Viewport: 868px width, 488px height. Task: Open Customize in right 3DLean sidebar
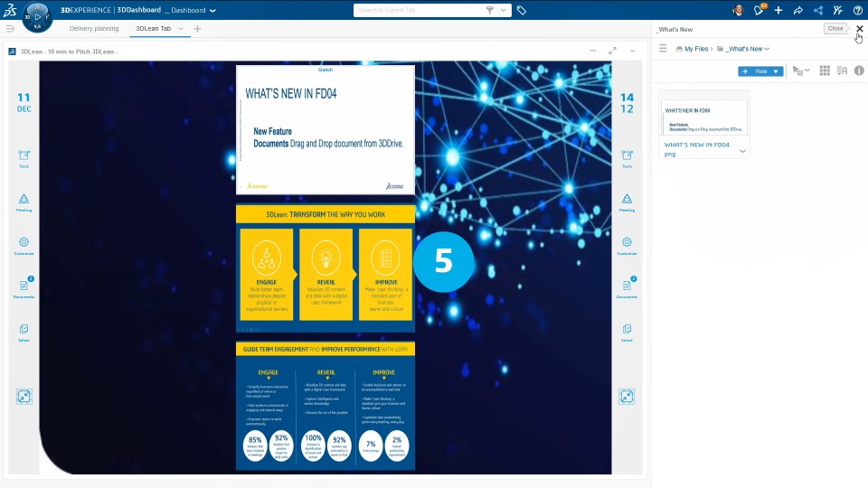tap(627, 246)
